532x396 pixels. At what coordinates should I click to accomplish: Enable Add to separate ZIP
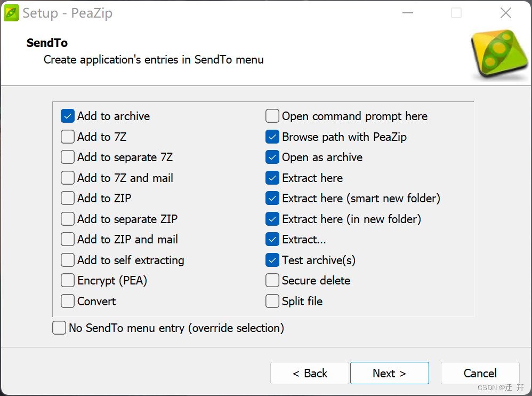tap(67, 219)
